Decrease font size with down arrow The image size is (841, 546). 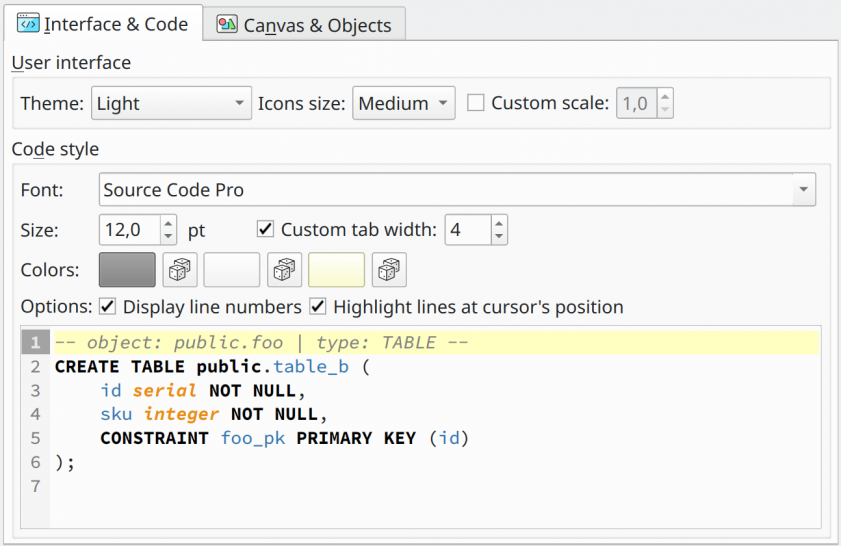(x=168, y=237)
